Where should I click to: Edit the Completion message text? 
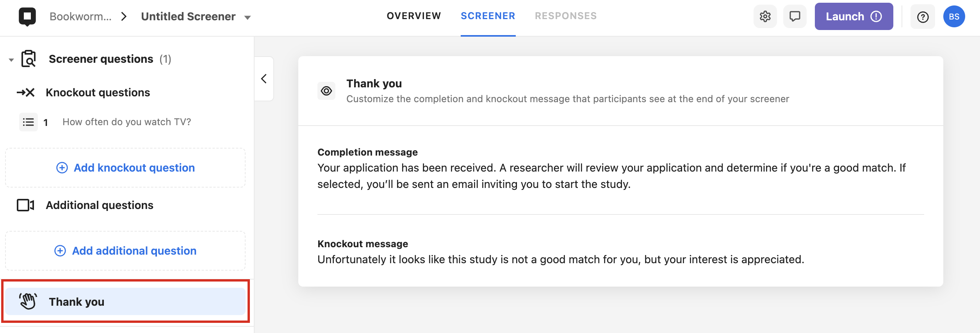(x=611, y=176)
